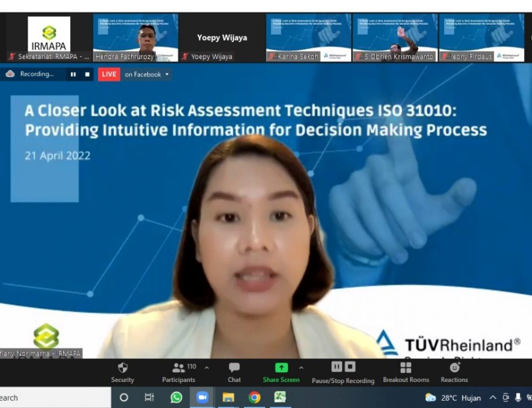Select Yoepy Wijaya's participant tile
Screen dimensions: 532x408
coord(222,37)
